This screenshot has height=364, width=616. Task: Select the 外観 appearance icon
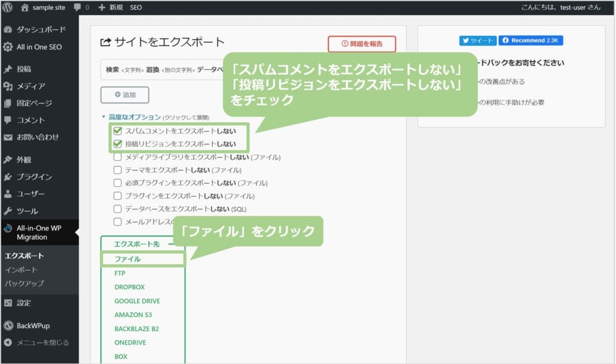pyautogui.click(x=8, y=159)
